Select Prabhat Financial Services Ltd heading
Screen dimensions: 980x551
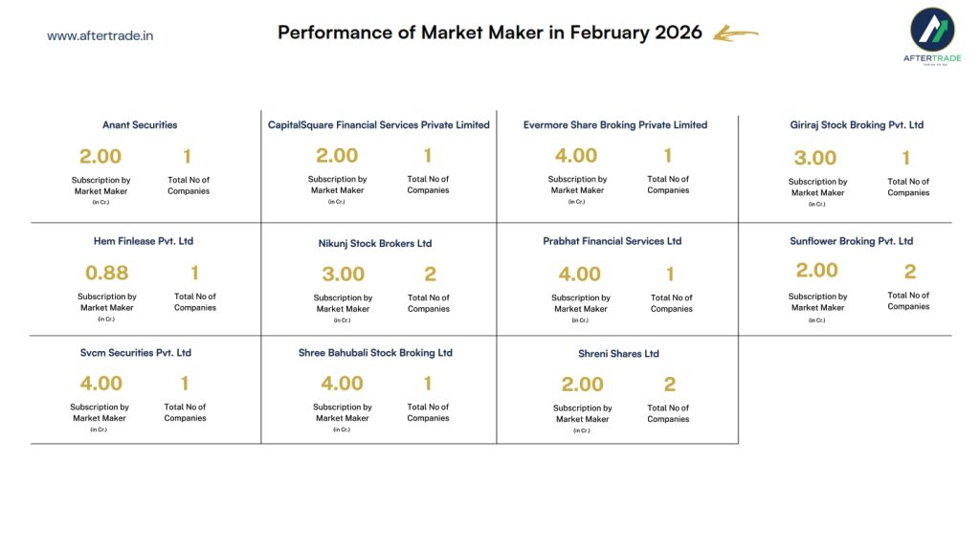click(x=612, y=241)
